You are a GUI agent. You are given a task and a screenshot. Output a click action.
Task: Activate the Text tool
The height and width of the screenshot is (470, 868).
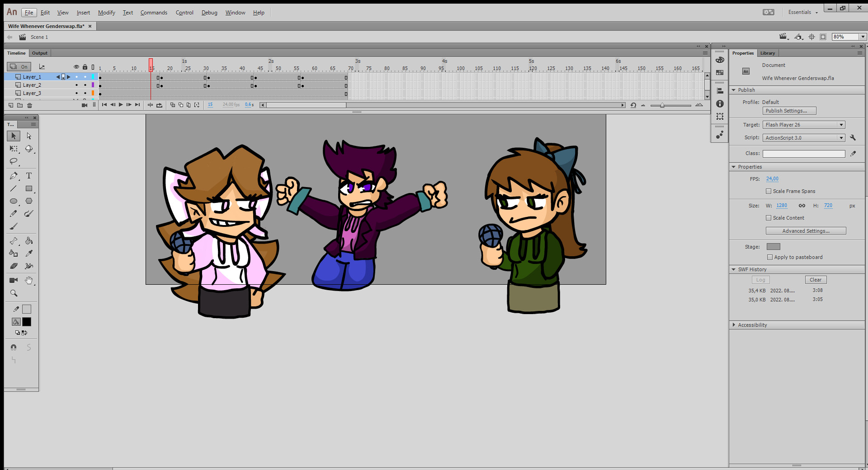pyautogui.click(x=29, y=176)
